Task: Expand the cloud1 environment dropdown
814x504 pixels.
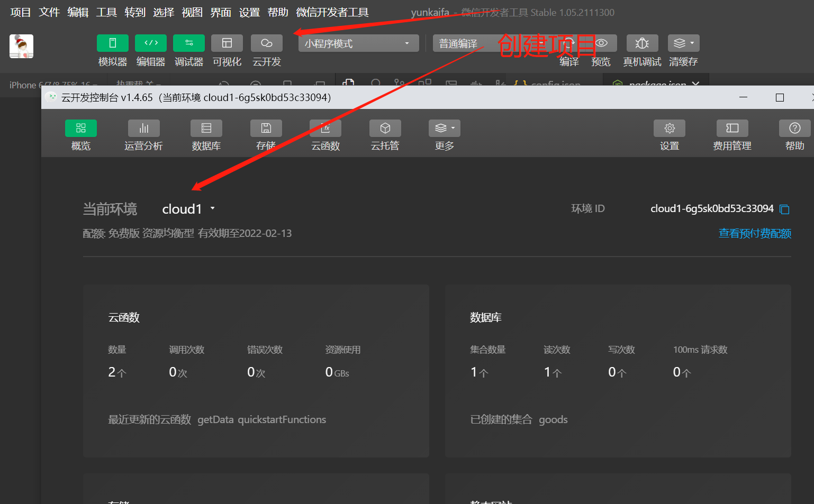Action: [188, 209]
